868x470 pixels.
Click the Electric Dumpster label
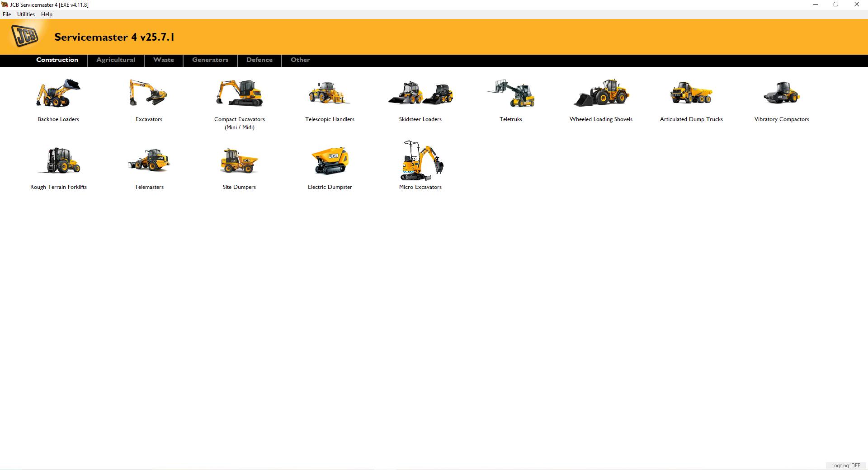coord(330,187)
